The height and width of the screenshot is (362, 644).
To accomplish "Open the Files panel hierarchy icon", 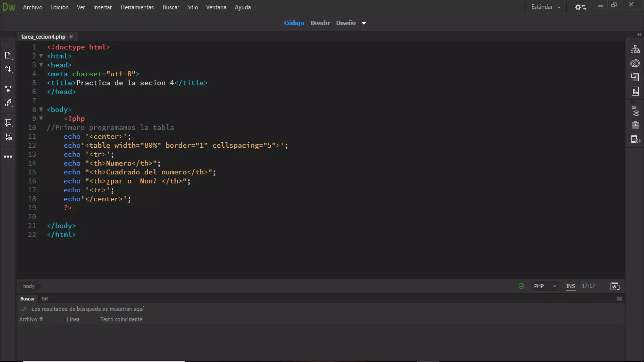I will [x=635, y=49].
